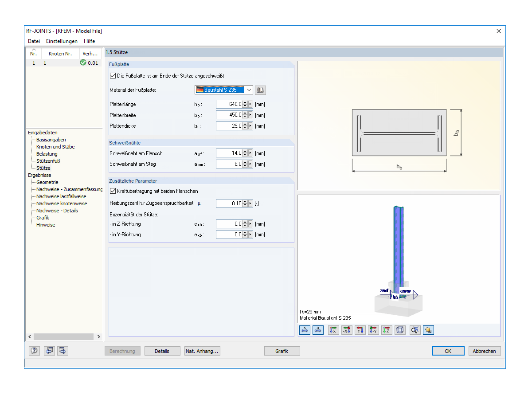Click the 'Verh...' column header
Screen dimensions: 532x399
90,54
